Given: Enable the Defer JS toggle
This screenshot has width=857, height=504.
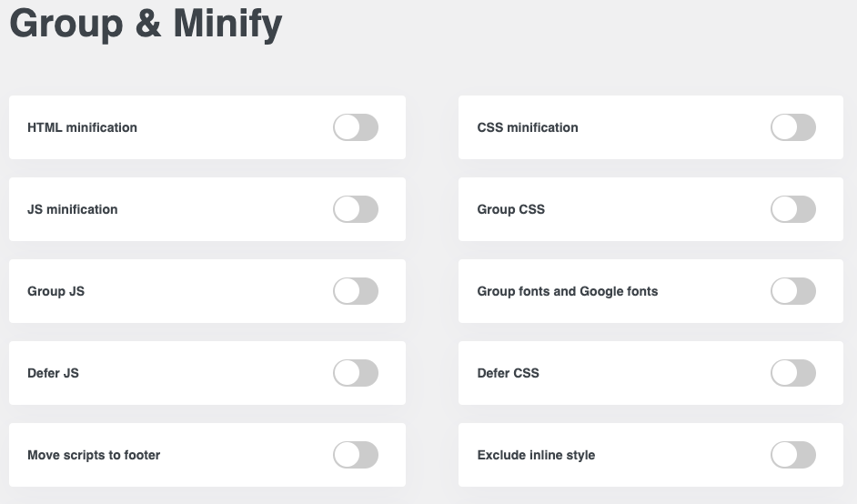Looking at the screenshot, I should (355, 373).
